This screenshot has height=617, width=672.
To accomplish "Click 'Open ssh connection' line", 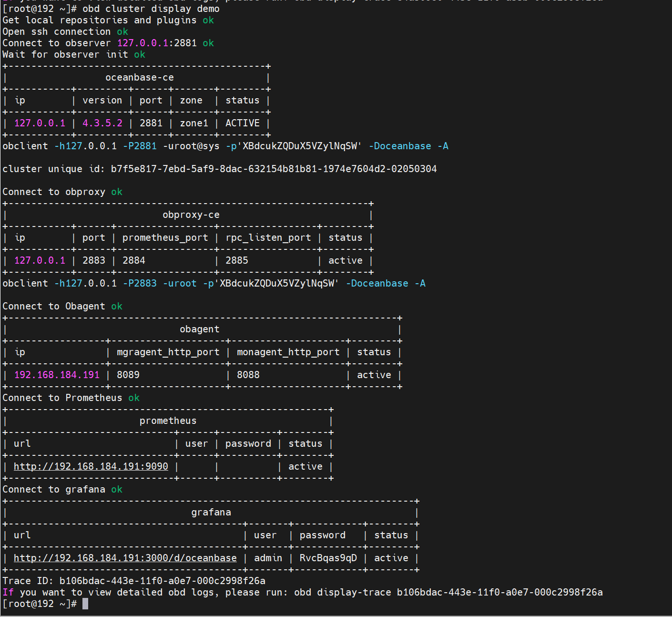I will point(65,31).
